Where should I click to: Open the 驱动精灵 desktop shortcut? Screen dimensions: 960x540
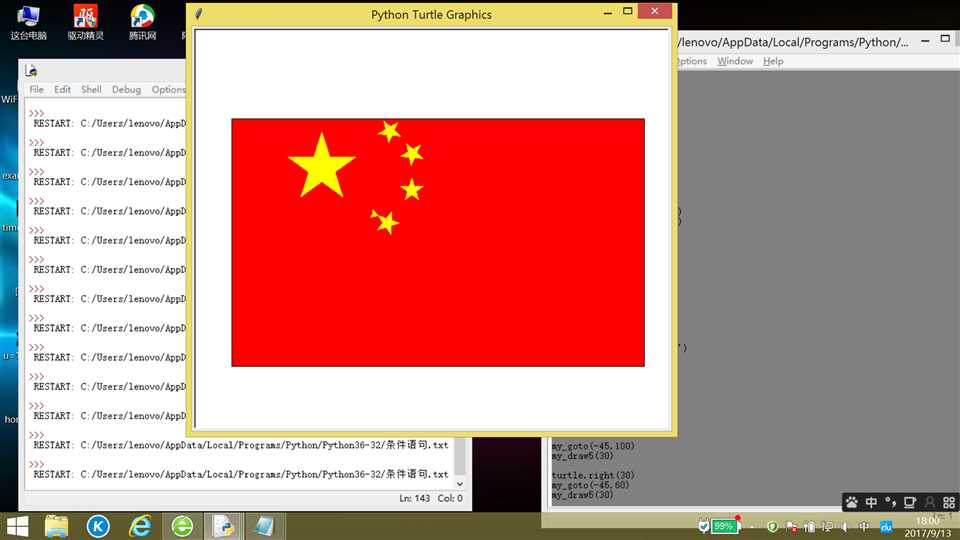85,23
